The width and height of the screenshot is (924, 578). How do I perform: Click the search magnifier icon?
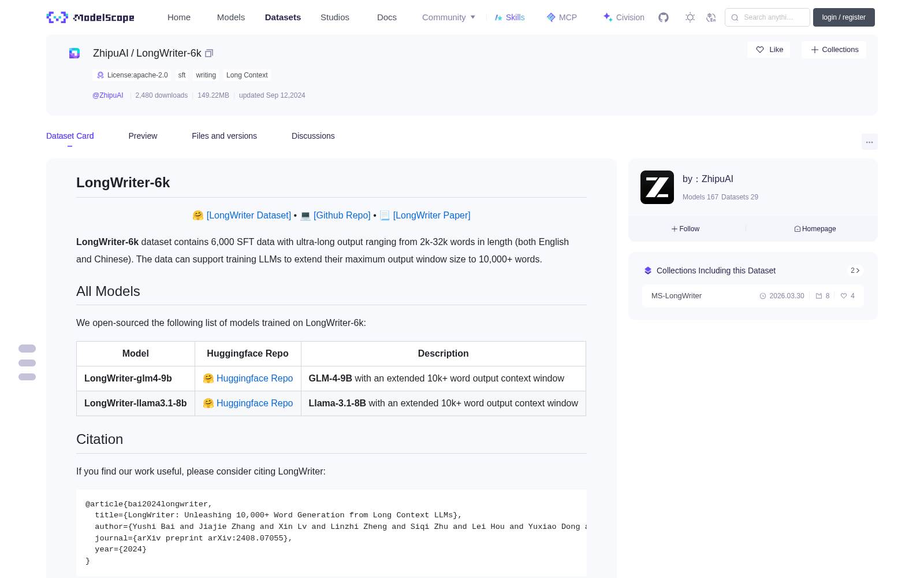[x=735, y=17]
